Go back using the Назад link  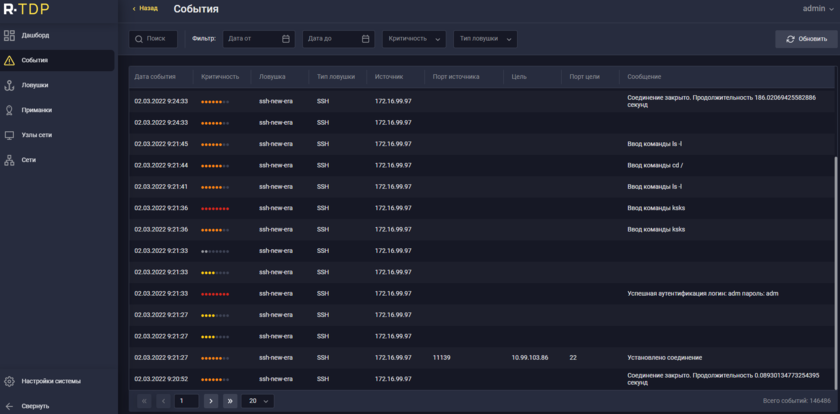click(145, 9)
